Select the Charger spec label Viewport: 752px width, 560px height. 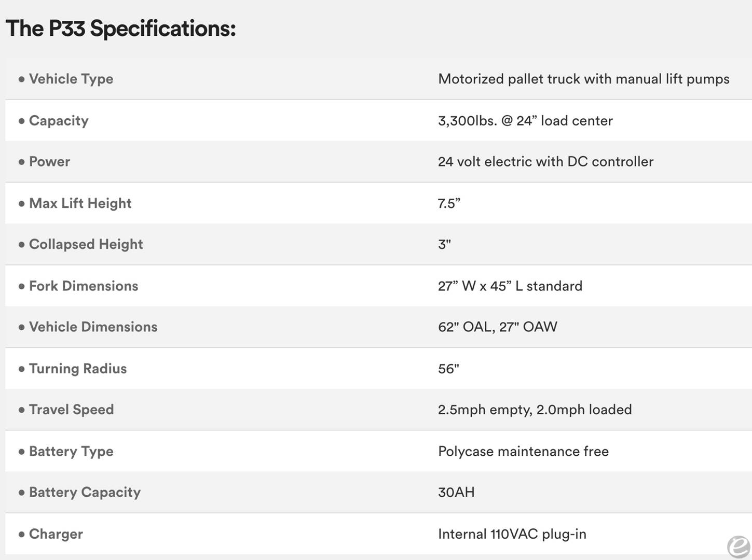pos(56,534)
